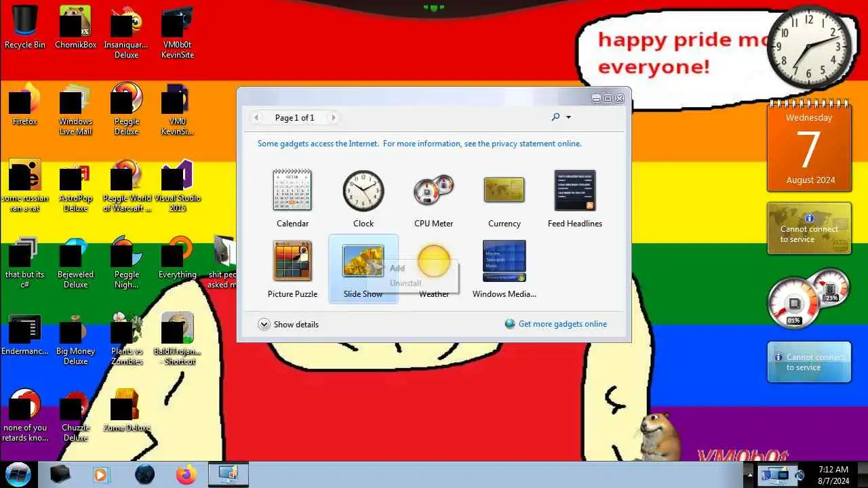Open Insaniquarium Deluxe desktop icon
Viewport: 868px width, 488px height.
[x=126, y=33]
